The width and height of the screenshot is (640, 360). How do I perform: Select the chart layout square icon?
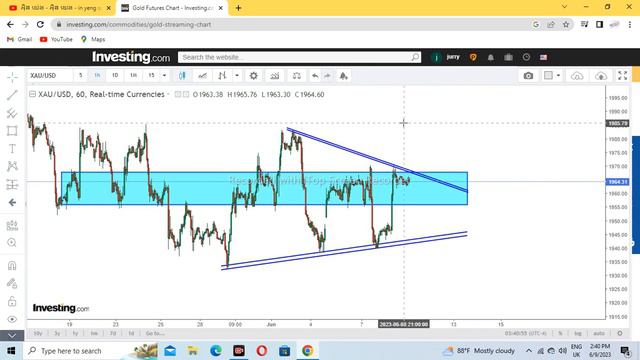[x=549, y=76]
